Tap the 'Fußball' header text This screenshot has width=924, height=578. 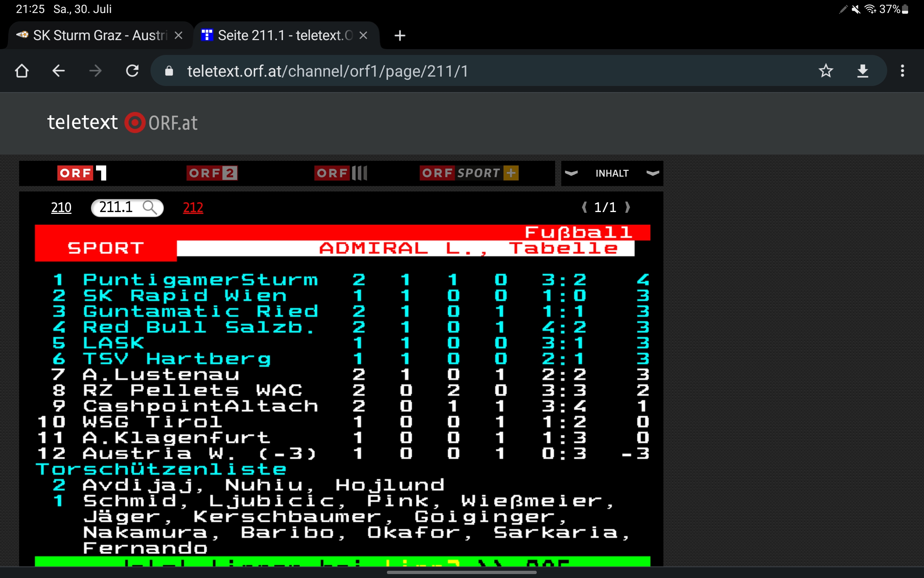point(578,232)
